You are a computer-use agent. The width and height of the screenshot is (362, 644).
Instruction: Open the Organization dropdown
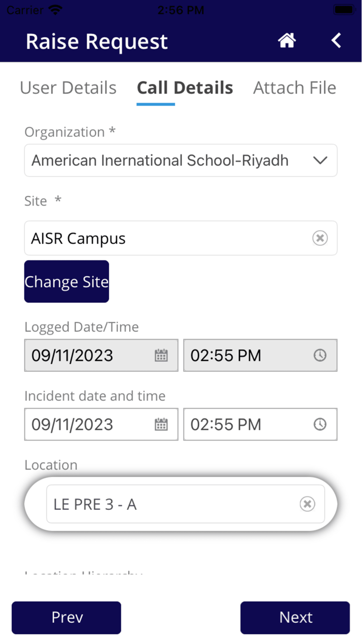320,160
